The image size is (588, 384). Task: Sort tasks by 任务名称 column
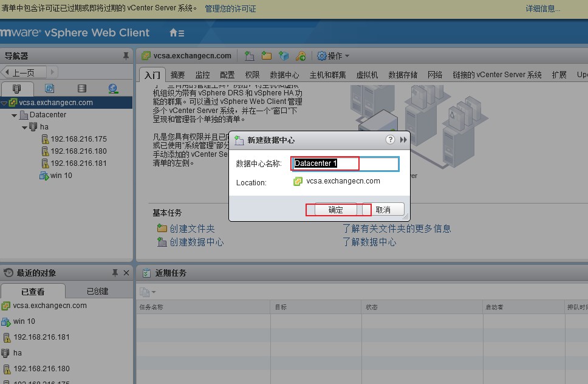pos(203,307)
